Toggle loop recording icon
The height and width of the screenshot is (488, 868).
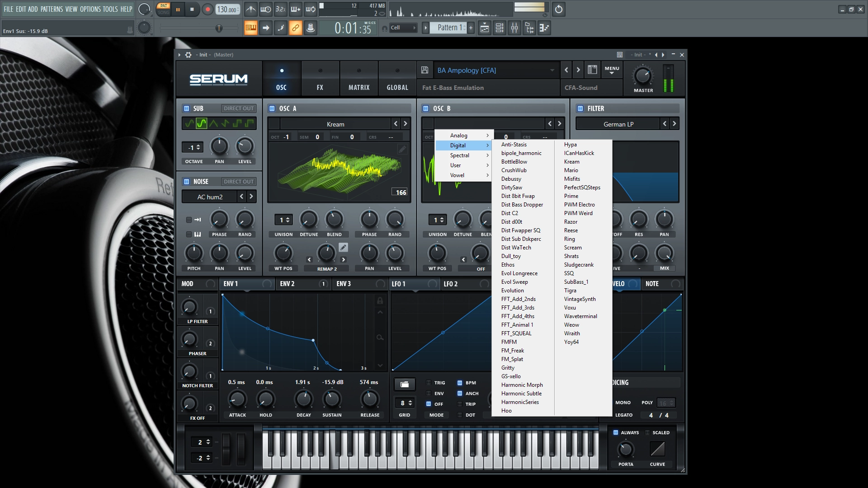pos(311,9)
